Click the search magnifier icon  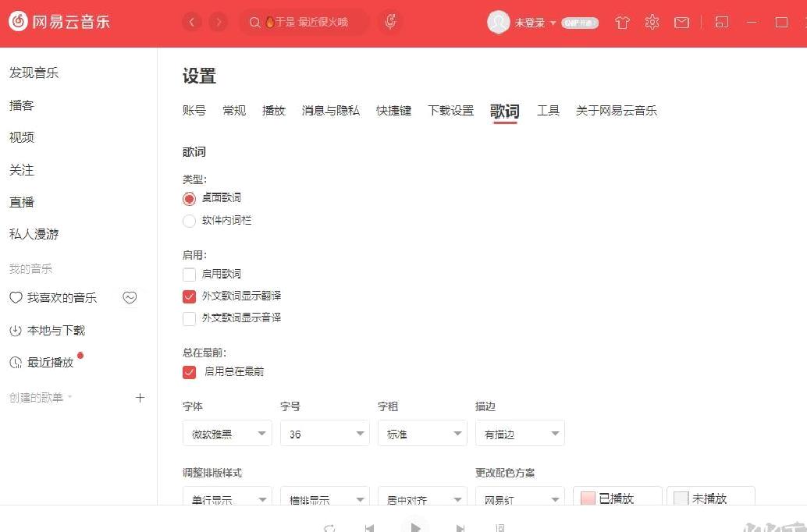[254, 23]
